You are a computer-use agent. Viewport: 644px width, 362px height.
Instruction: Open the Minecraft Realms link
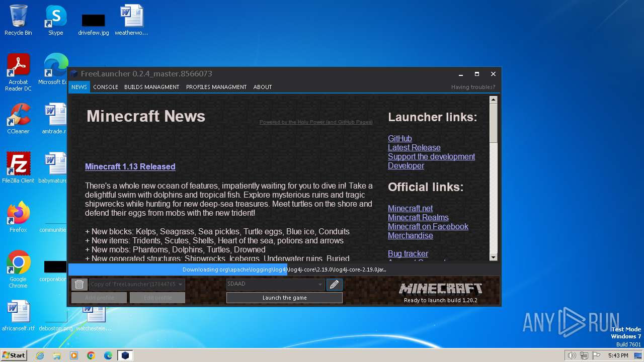click(418, 217)
